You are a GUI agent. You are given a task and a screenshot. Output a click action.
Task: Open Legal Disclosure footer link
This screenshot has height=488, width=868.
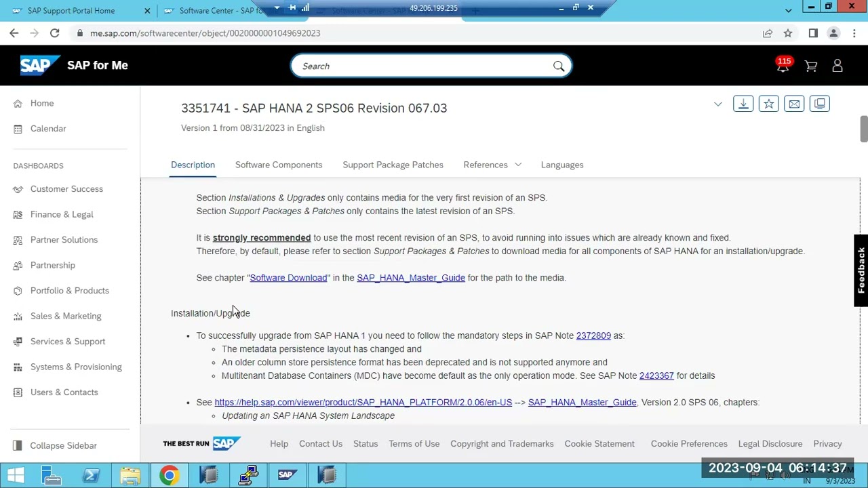tap(770, 444)
